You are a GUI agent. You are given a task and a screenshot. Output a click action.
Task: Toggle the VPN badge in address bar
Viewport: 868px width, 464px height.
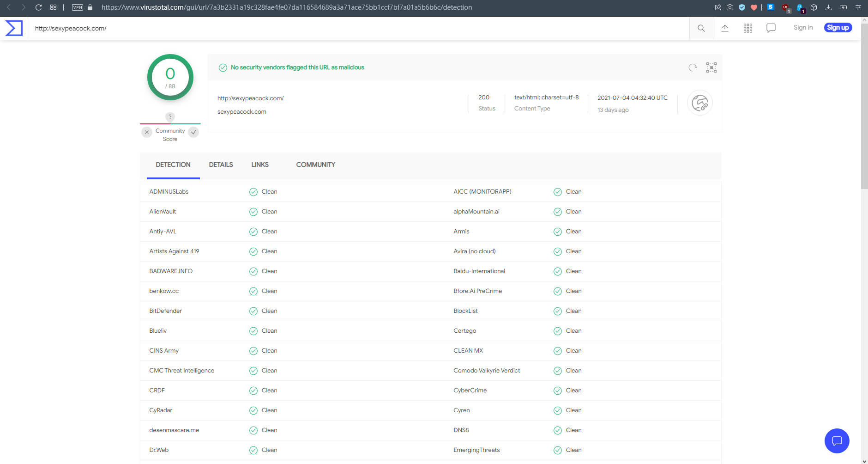pos(78,7)
